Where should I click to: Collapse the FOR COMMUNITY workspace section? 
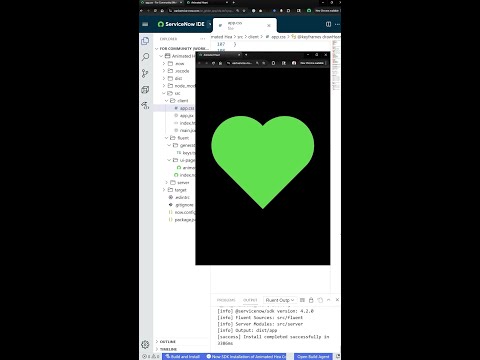coord(183,48)
